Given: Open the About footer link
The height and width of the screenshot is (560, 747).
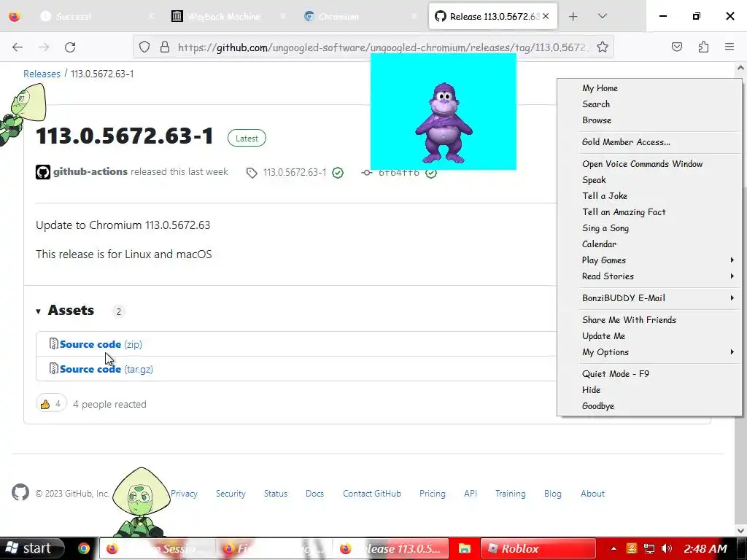Looking at the screenshot, I should (x=592, y=494).
